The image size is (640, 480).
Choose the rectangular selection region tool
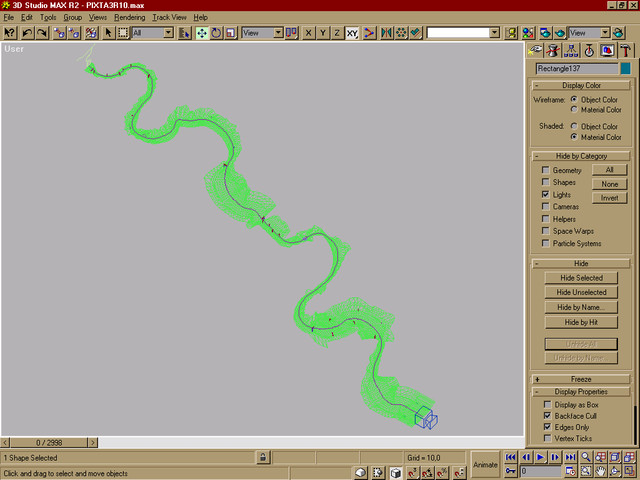[x=123, y=33]
